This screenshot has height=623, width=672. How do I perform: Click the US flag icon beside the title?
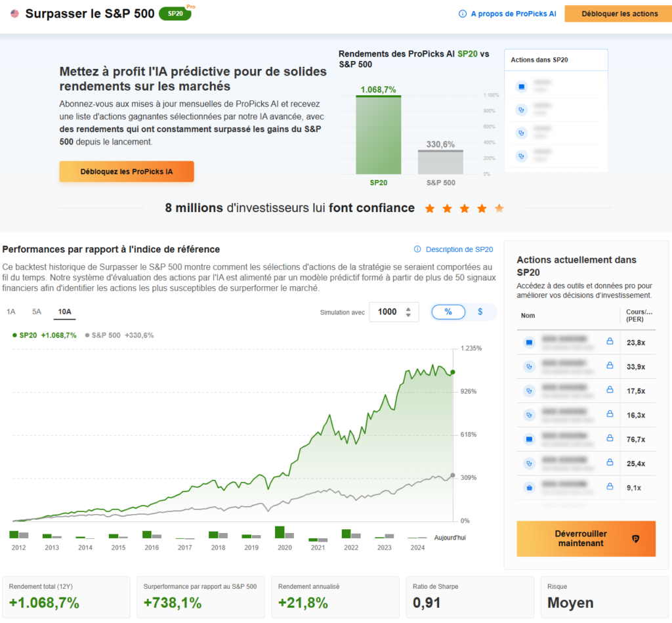pos(14,14)
